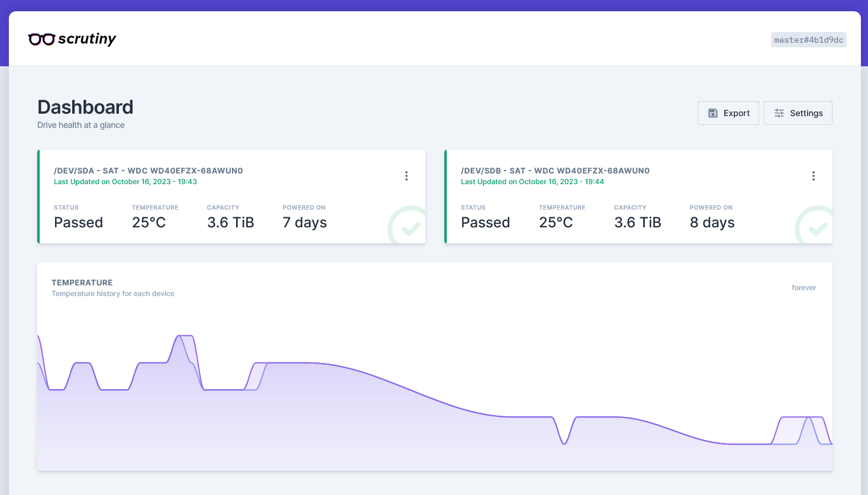Screen dimensions: 868x495
Task: Click the temperature peak in the history chart
Action: click(x=185, y=336)
